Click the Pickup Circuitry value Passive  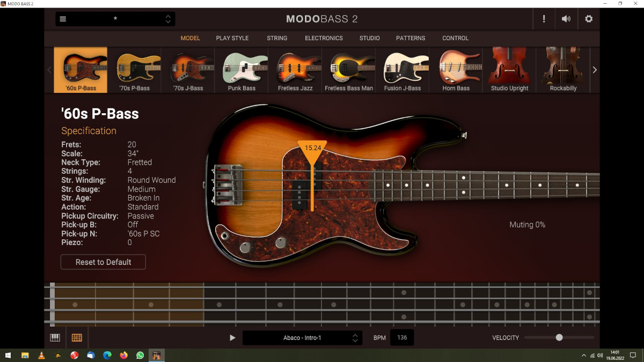pyautogui.click(x=141, y=216)
